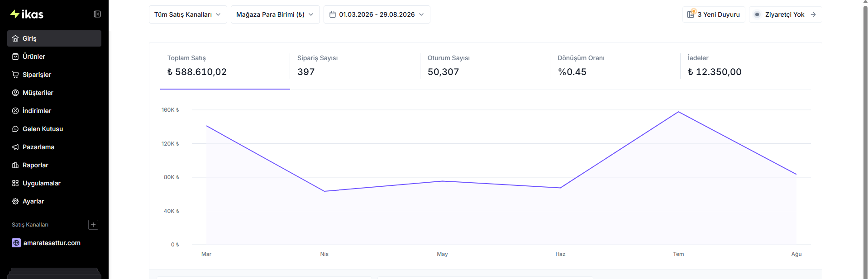Open the Gelen Kutusu menu item
The width and height of the screenshot is (868, 279).
pos(54,129)
